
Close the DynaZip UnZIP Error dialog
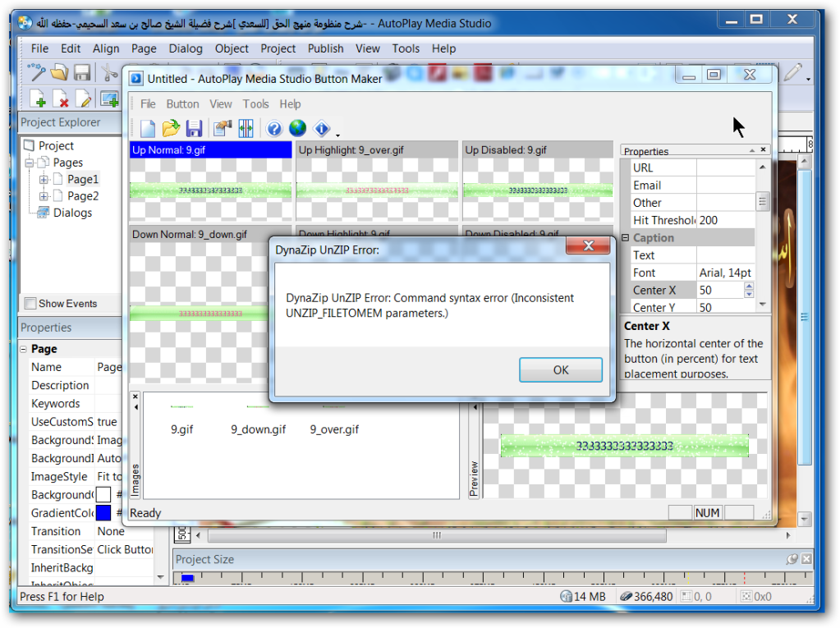[x=588, y=246]
